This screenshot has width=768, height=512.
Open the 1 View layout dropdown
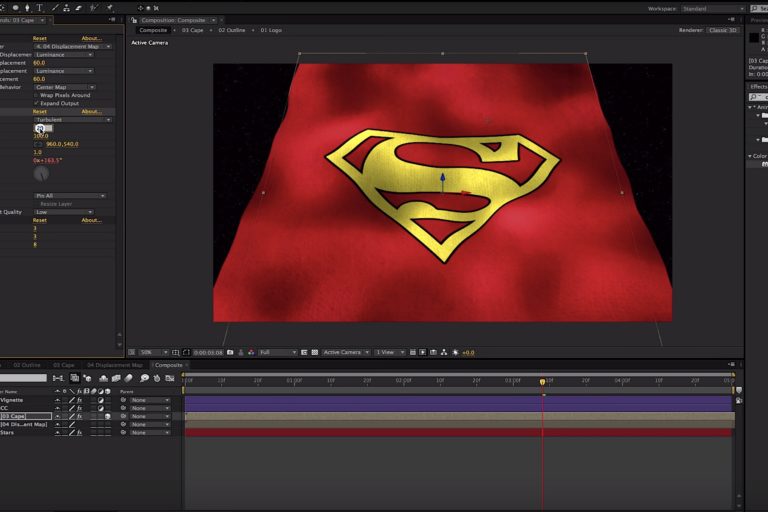[390, 352]
